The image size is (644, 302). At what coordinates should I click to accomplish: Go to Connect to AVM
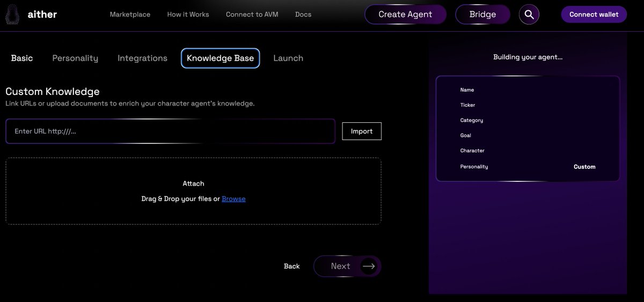(252, 14)
